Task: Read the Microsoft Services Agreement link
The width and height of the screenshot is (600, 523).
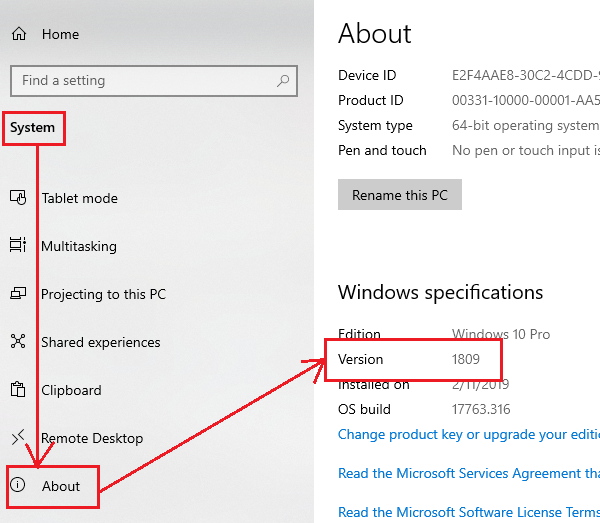Action: click(x=468, y=473)
